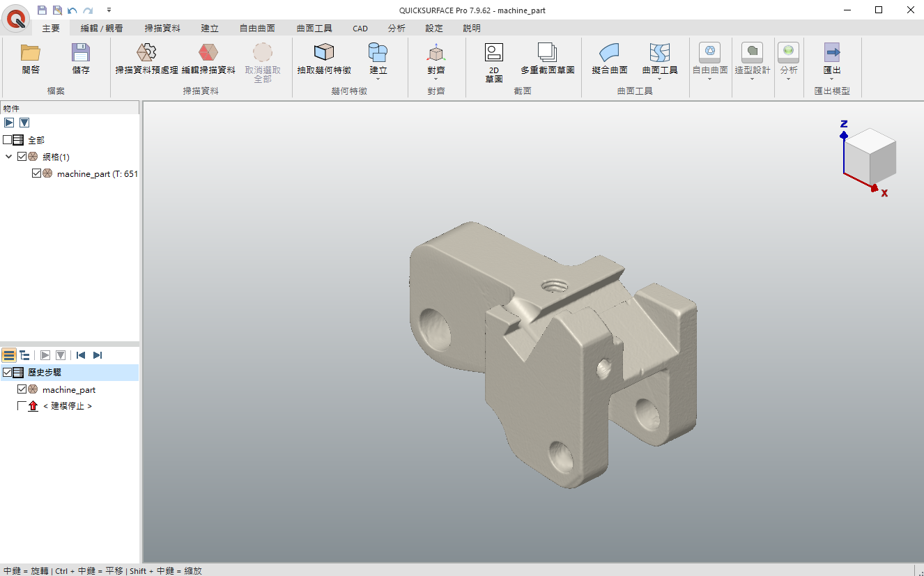This screenshot has height=576, width=924.
Task: Uncheck machine_part checkbox in history list
Action: (x=22, y=389)
